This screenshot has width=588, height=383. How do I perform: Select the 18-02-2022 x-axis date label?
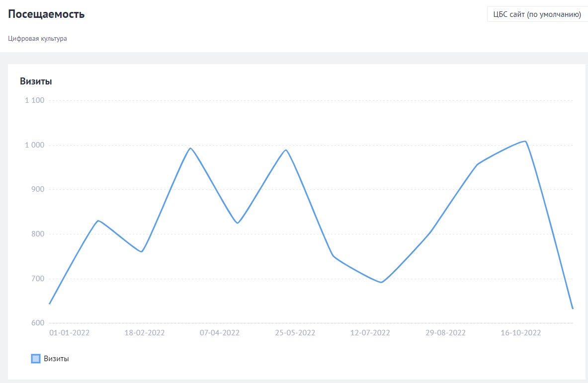(144, 333)
